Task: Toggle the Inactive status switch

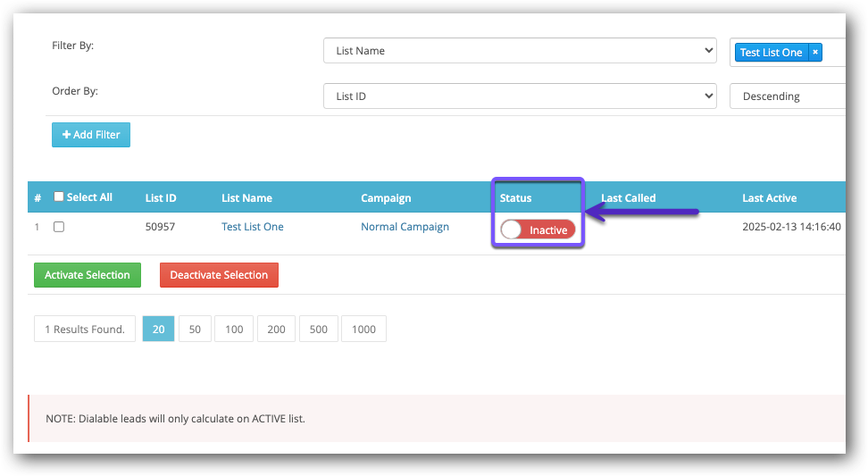Action: click(538, 230)
